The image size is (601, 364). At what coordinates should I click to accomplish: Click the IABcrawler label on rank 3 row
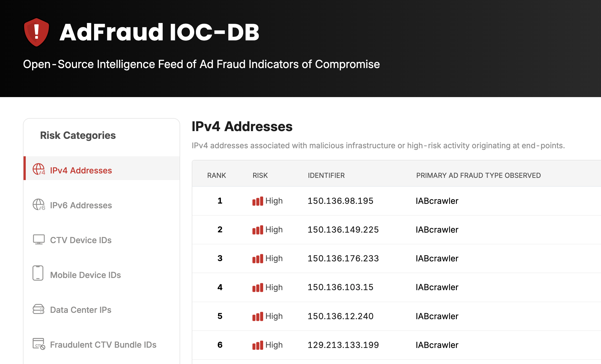coord(437,258)
